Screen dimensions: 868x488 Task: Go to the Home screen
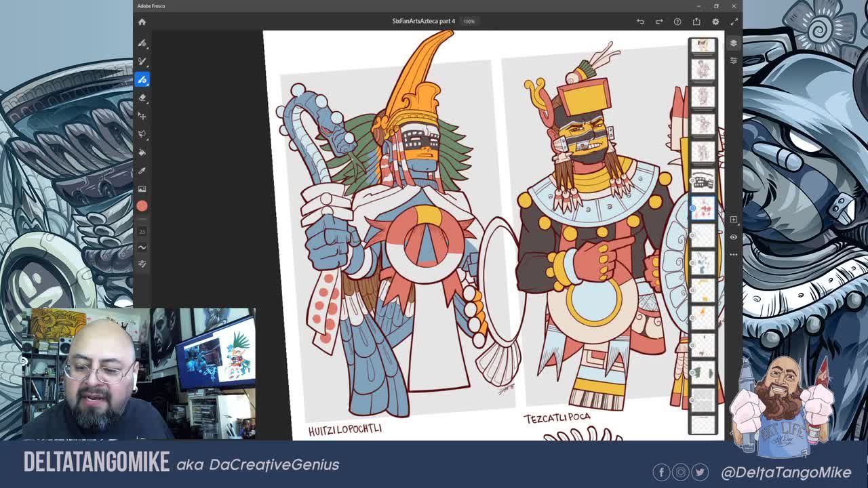142,22
